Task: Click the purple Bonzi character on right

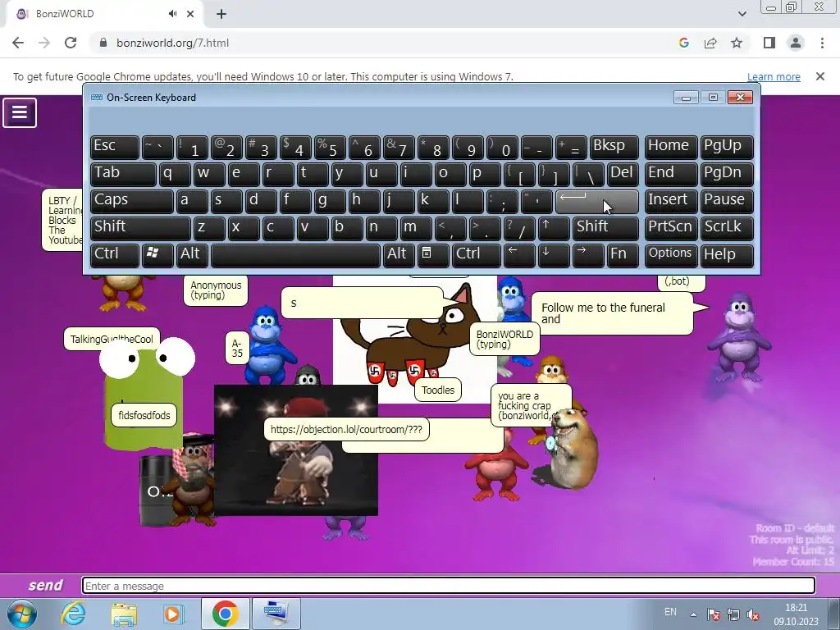Action: click(x=740, y=337)
